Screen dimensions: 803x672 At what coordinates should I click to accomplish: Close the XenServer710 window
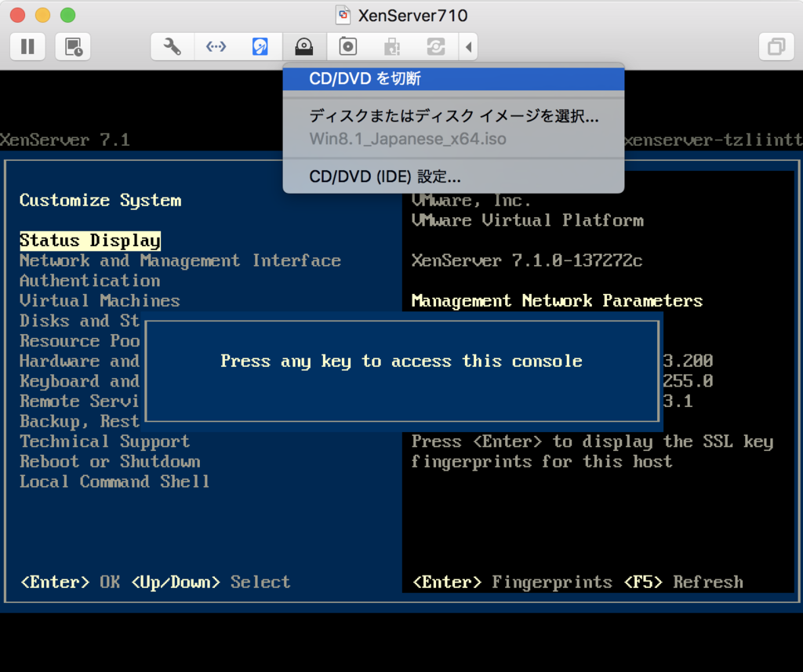tap(17, 15)
